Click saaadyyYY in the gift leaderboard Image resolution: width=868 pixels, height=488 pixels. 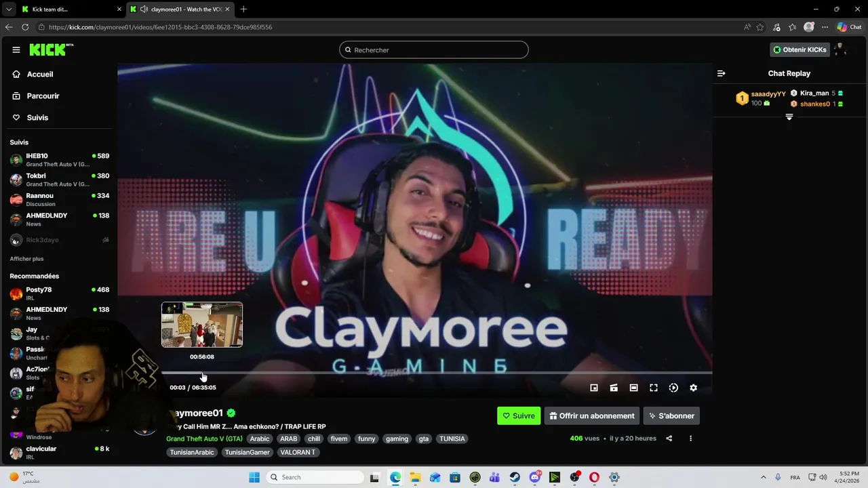(x=768, y=94)
